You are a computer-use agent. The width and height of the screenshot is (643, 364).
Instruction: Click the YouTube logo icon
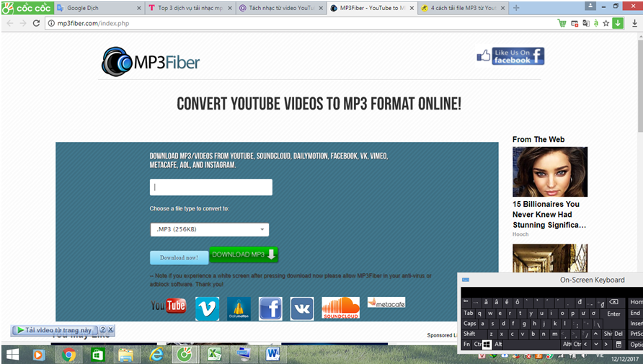168,306
